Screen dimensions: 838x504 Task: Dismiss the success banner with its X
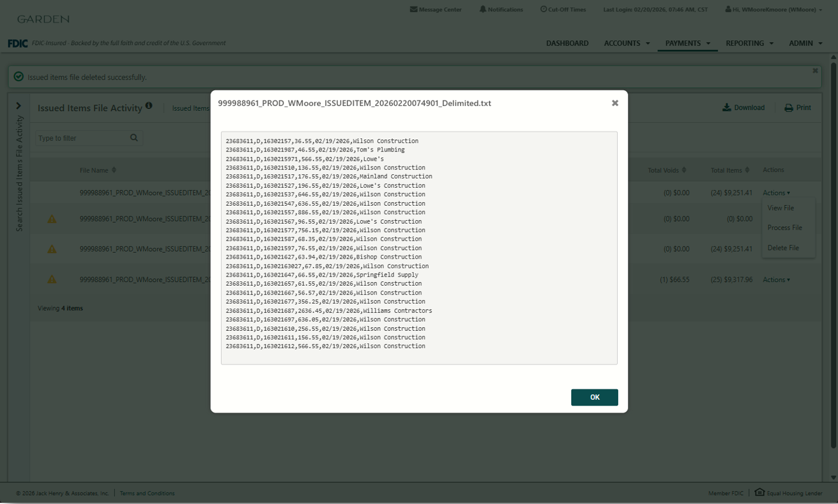pos(815,70)
